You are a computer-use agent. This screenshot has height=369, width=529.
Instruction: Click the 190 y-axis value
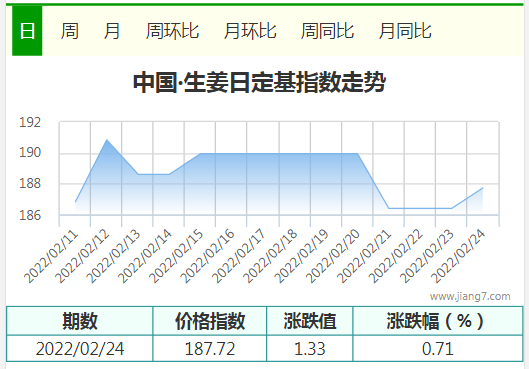pyautogui.click(x=30, y=152)
